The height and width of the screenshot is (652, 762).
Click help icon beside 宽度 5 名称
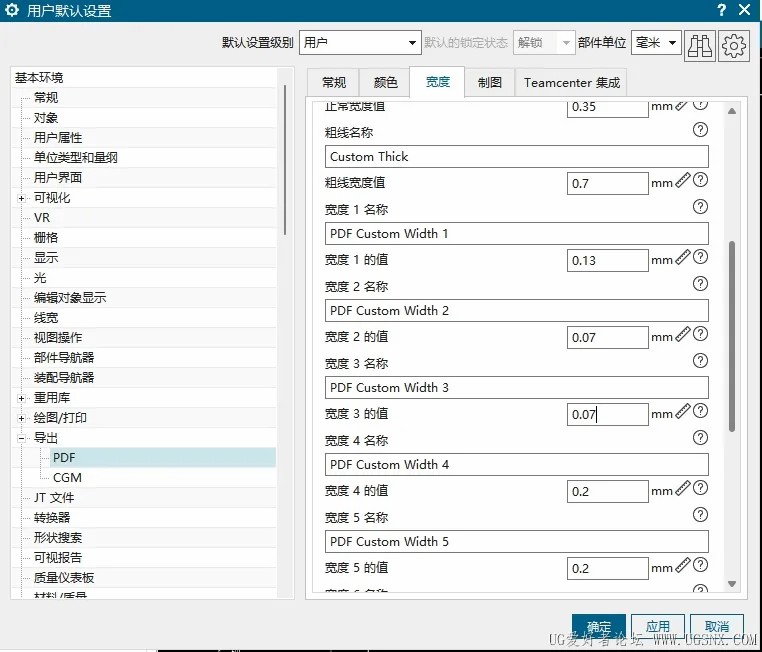[x=700, y=515]
